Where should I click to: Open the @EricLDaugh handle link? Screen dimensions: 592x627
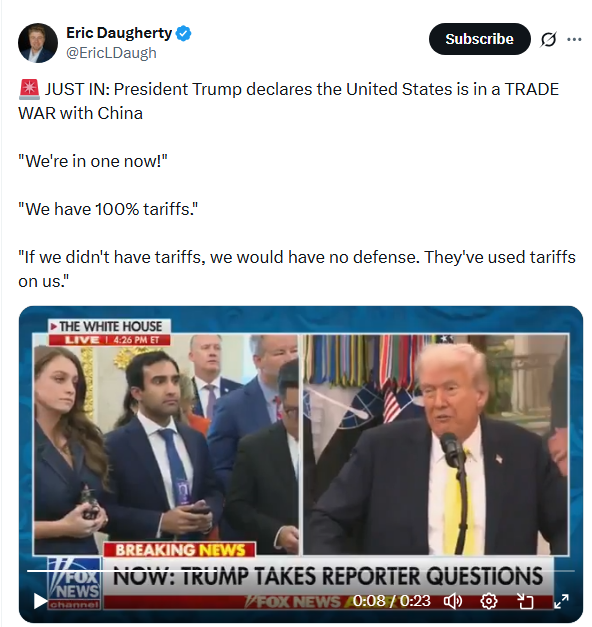point(111,53)
